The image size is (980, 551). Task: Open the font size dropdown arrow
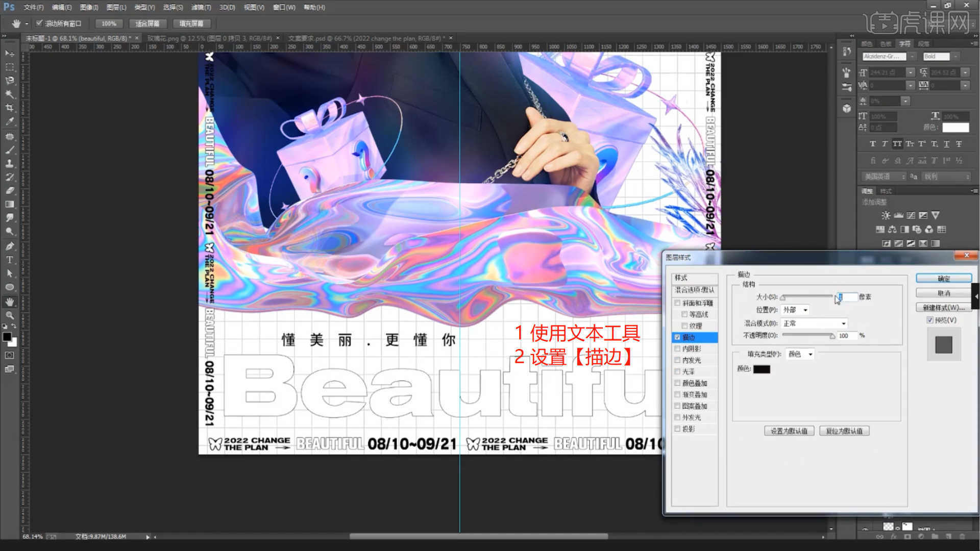tap(911, 72)
